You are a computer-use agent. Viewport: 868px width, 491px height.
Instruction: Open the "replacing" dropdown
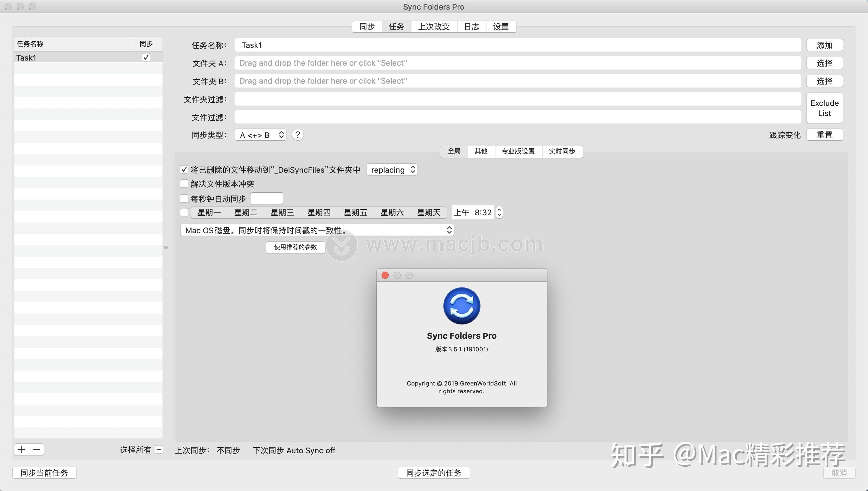(391, 170)
